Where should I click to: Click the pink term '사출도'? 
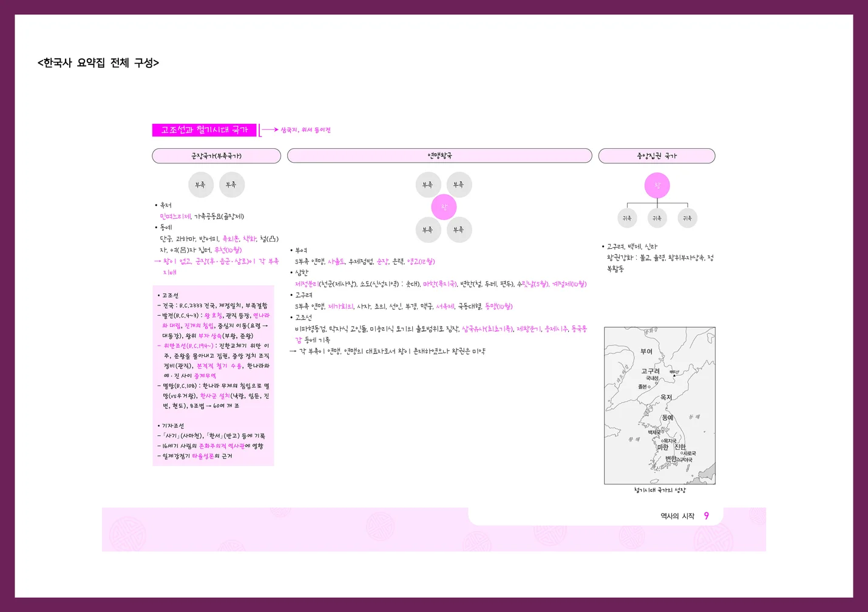tap(336, 262)
